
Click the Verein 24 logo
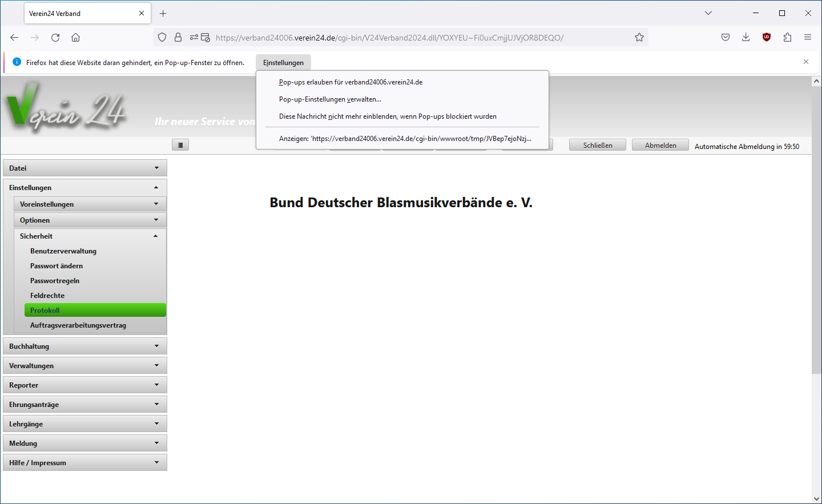click(x=66, y=107)
